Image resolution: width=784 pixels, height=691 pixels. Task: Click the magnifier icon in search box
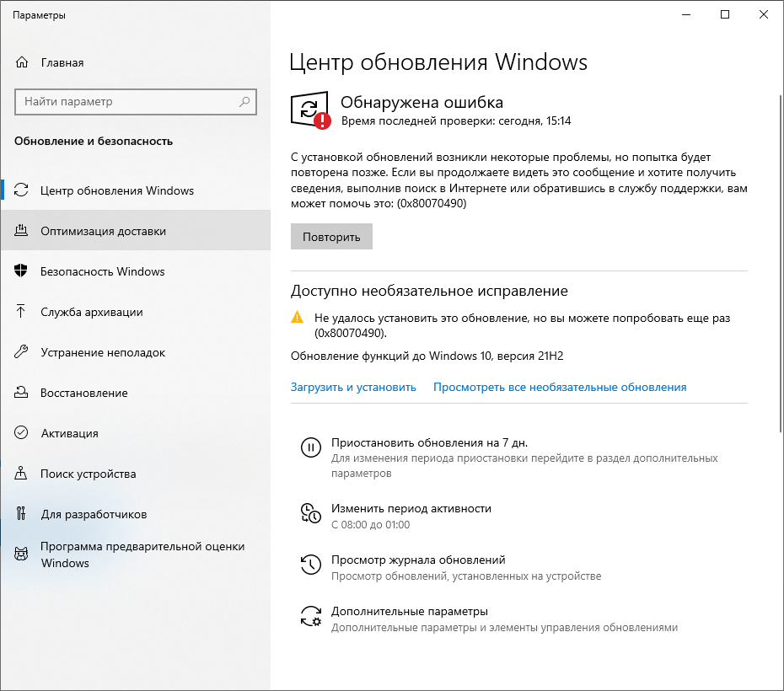(244, 101)
